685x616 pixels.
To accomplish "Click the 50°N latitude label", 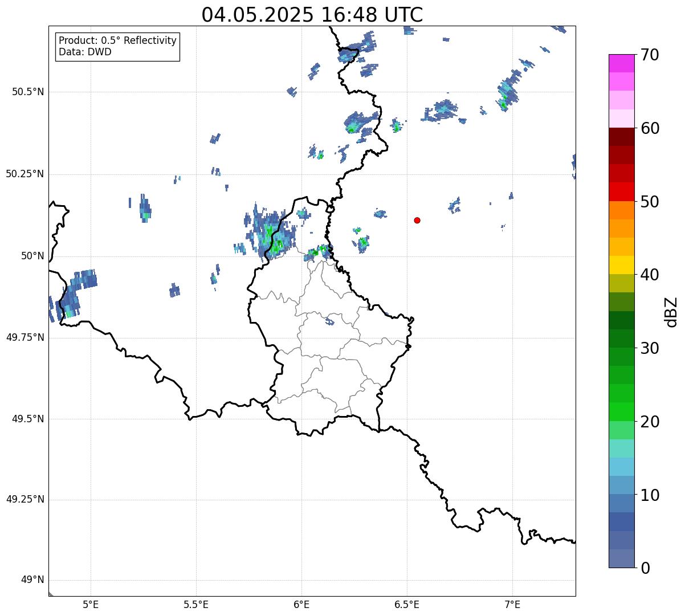I will pos(32,256).
